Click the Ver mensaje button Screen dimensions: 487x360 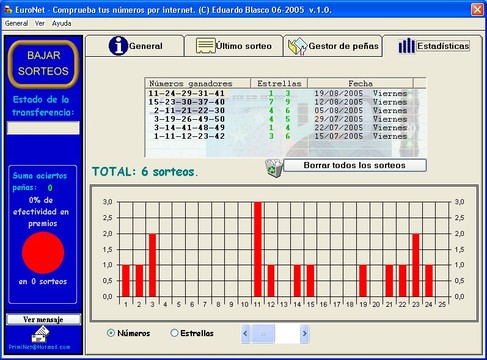(x=43, y=319)
